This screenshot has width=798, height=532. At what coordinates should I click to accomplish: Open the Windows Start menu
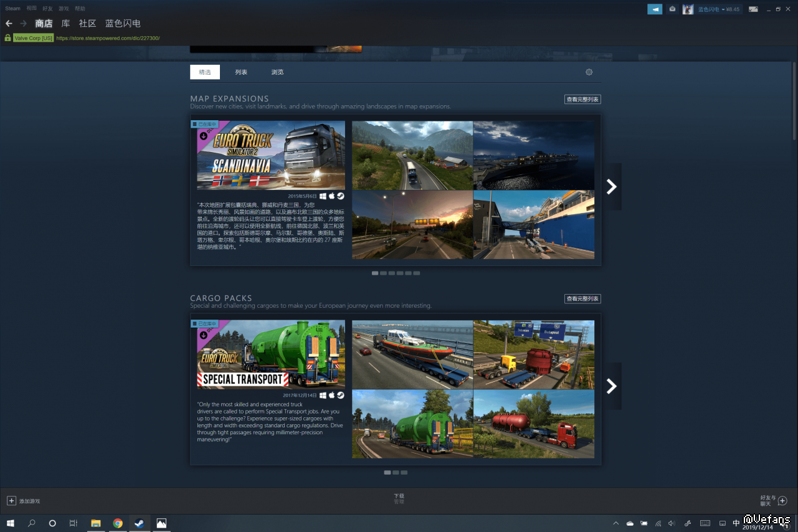click(x=10, y=523)
